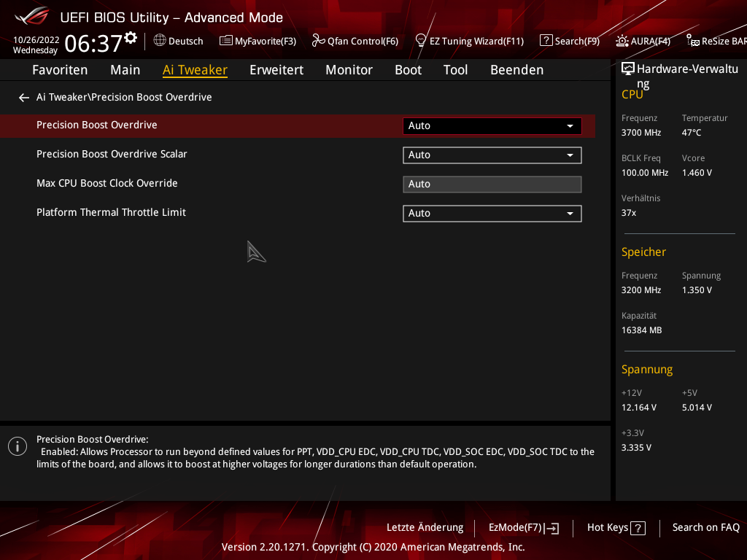This screenshot has width=747, height=560.
Task: Click Letzte Änderung at the bottom
Action: click(x=425, y=528)
